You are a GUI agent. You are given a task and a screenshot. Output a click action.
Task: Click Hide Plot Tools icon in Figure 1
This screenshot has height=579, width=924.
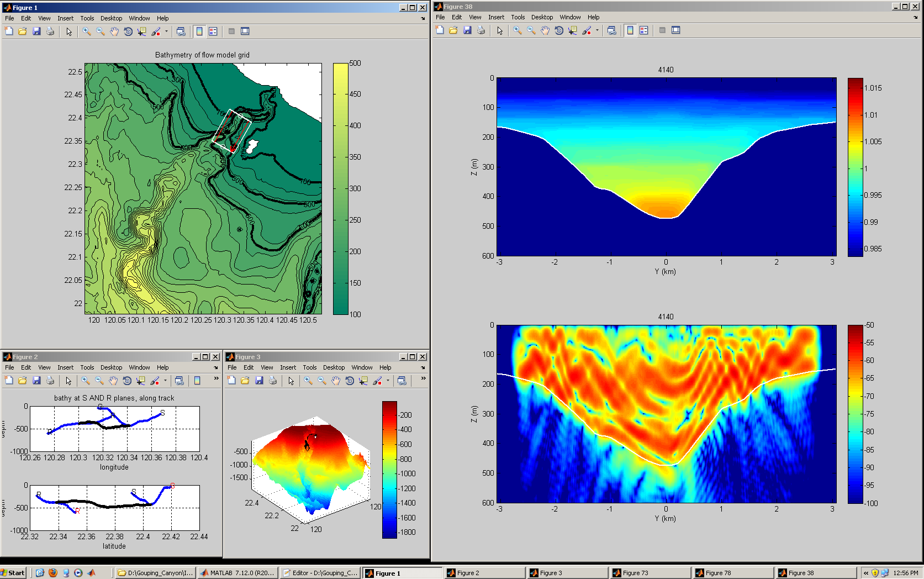coord(231,31)
